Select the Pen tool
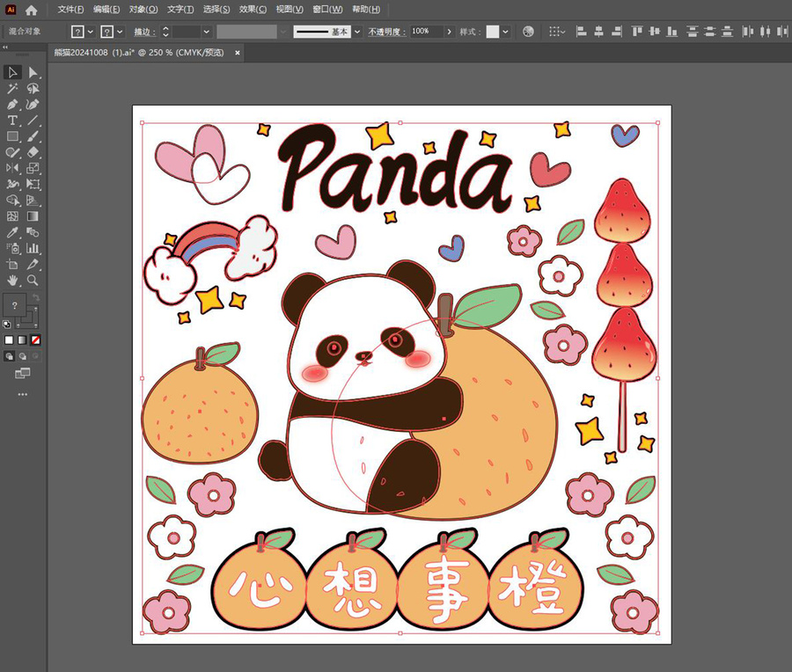This screenshot has height=672, width=792. pos(12,105)
